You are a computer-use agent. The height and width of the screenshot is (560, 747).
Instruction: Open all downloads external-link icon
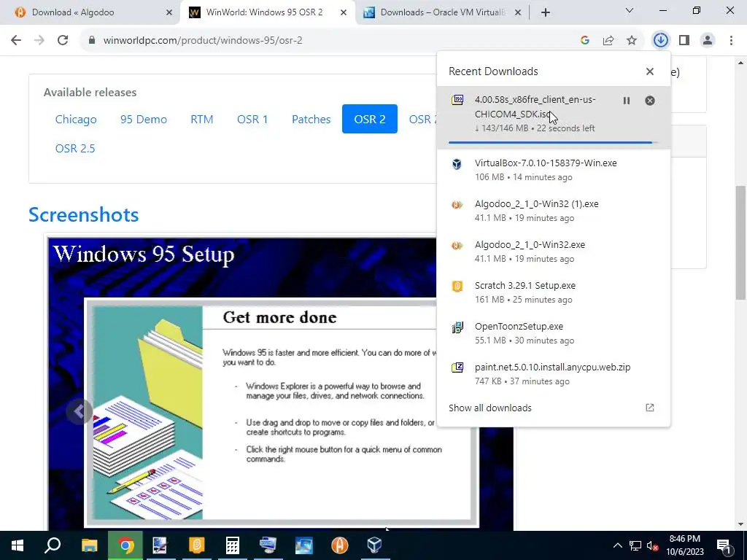[x=650, y=408]
